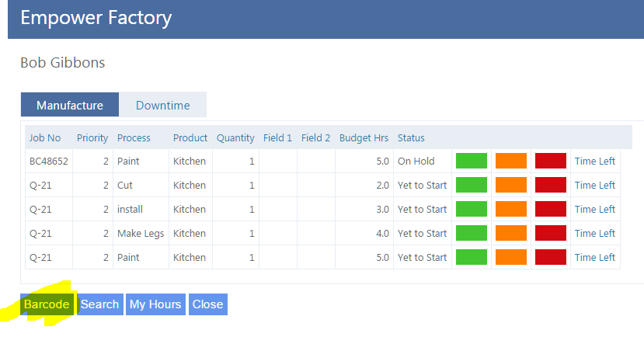The height and width of the screenshot is (344, 644).
Task: Click green button for BC48652 Paint job
Action: 471,162
